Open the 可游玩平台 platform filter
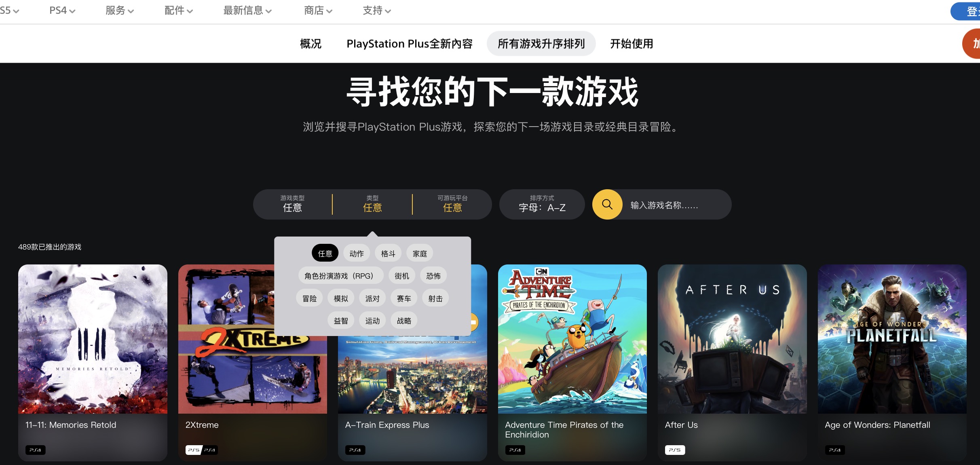The height and width of the screenshot is (465, 980). click(452, 204)
